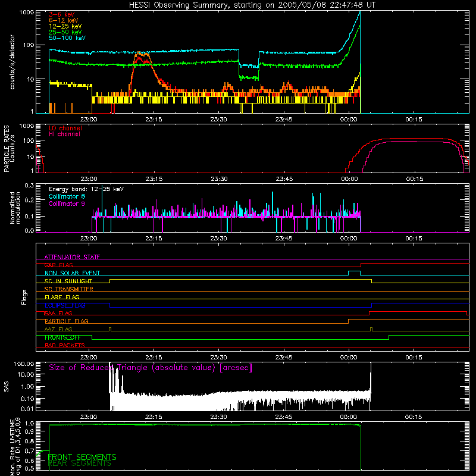
Task: Click the ATTENUATOR_STATE flag label
Action: point(72,257)
